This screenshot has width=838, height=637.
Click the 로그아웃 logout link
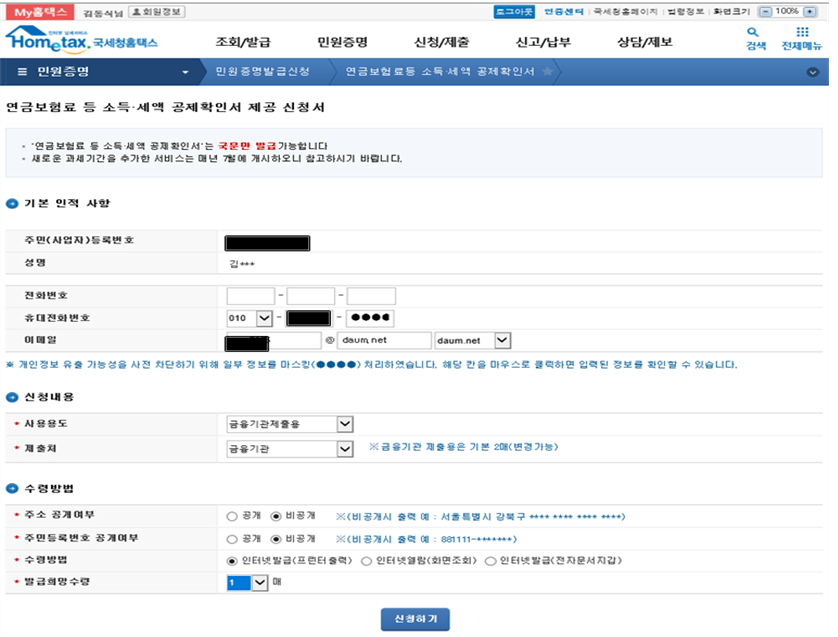pyautogui.click(x=514, y=10)
